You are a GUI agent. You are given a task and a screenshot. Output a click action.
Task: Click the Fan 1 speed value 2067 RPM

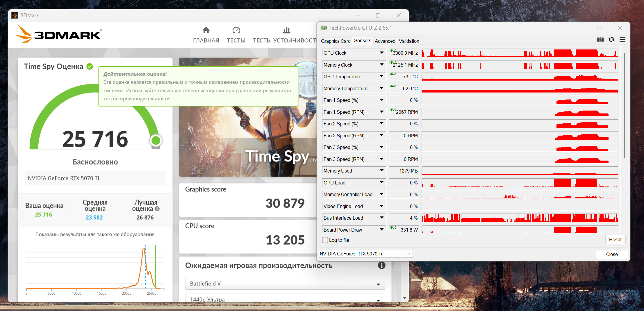click(404, 112)
